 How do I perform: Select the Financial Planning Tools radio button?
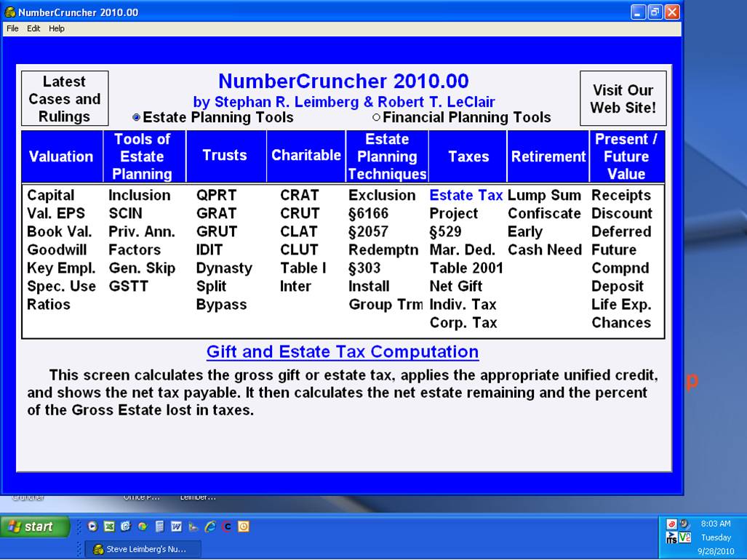[x=376, y=118]
